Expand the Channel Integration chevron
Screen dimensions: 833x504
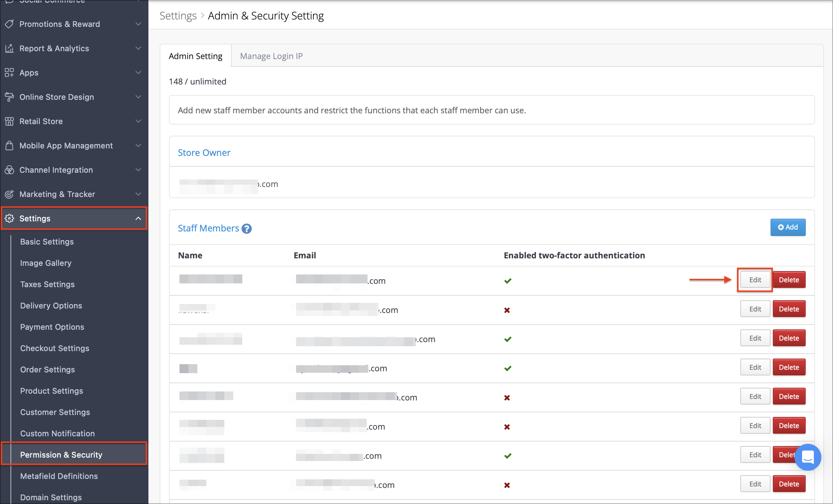click(x=138, y=170)
